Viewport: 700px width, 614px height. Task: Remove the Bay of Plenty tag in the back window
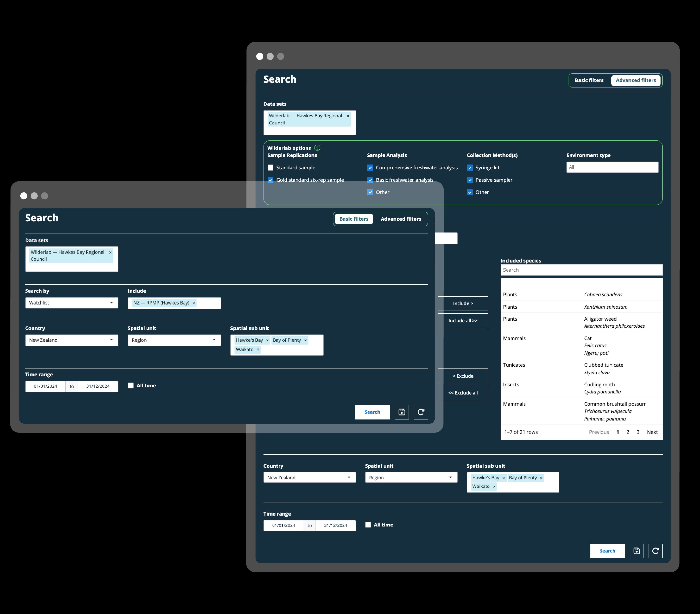[541, 478]
